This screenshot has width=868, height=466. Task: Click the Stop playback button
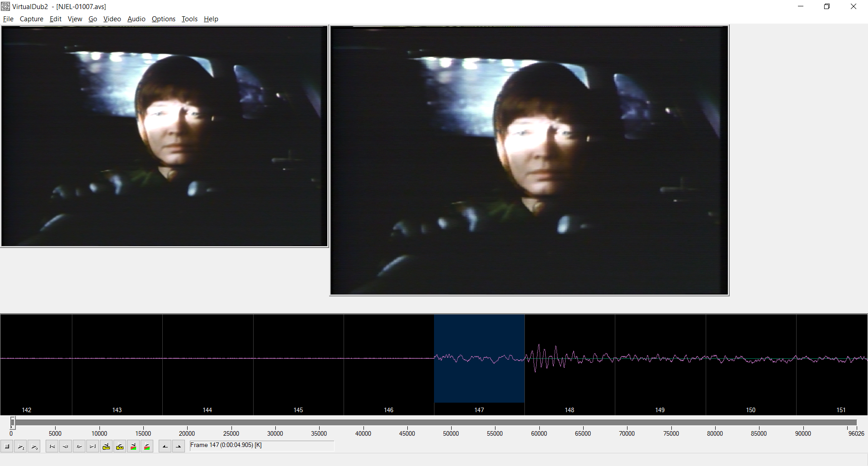[7, 447]
